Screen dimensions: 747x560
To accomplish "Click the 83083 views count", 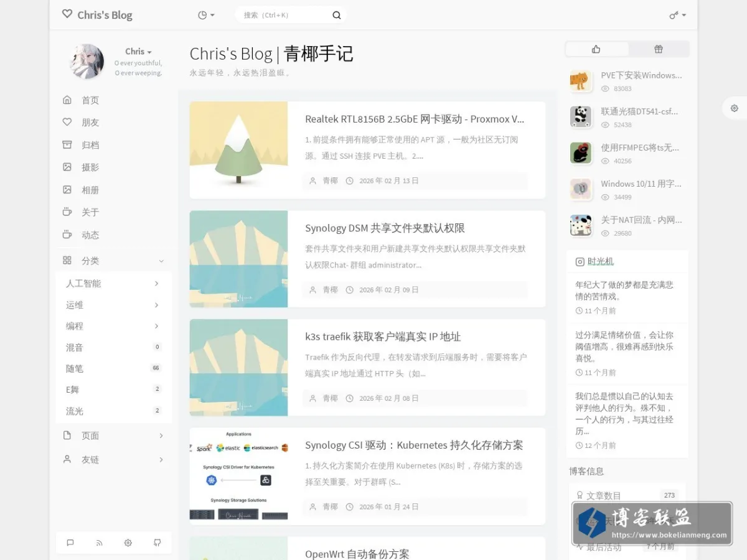I will coord(622,89).
